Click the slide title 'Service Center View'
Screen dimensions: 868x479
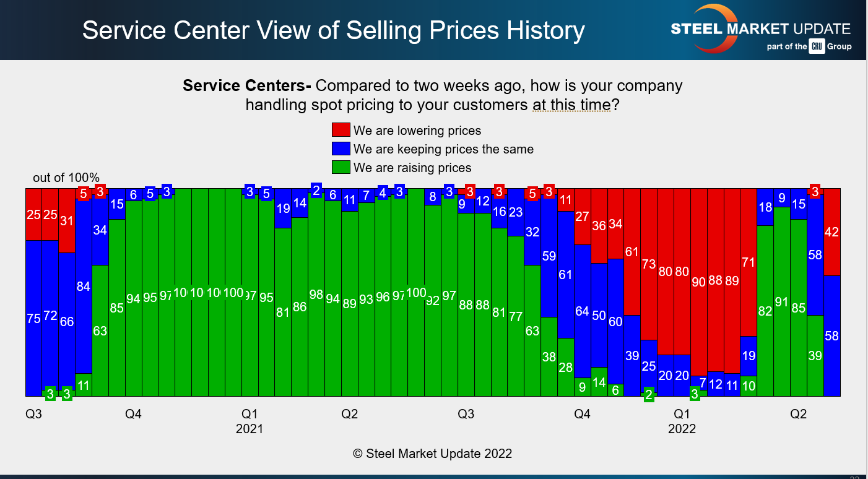[x=333, y=30]
